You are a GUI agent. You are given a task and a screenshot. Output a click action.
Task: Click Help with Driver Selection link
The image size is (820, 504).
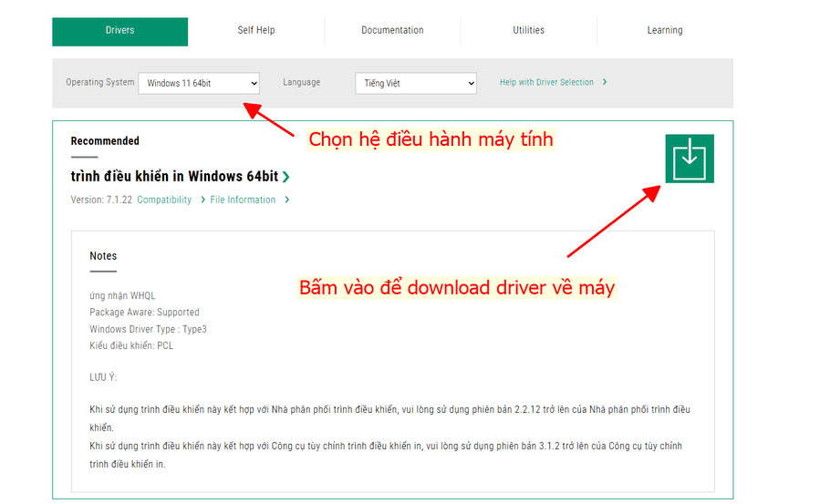(546, 82)
